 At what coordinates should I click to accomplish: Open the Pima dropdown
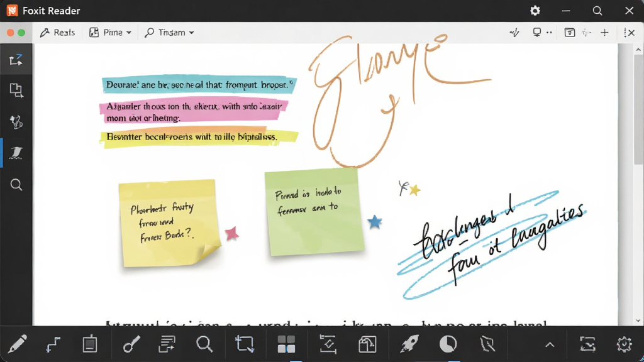click(x=110, y=33)
